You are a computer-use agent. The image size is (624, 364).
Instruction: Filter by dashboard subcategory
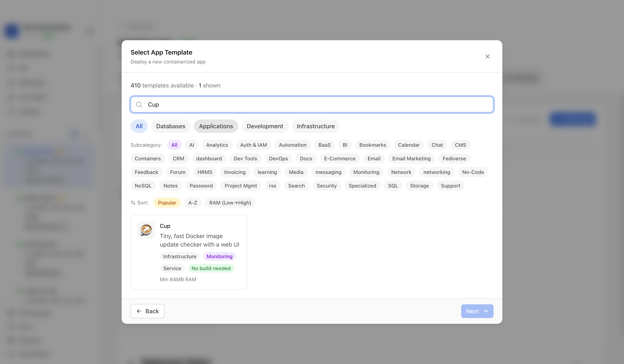(209, 159)
